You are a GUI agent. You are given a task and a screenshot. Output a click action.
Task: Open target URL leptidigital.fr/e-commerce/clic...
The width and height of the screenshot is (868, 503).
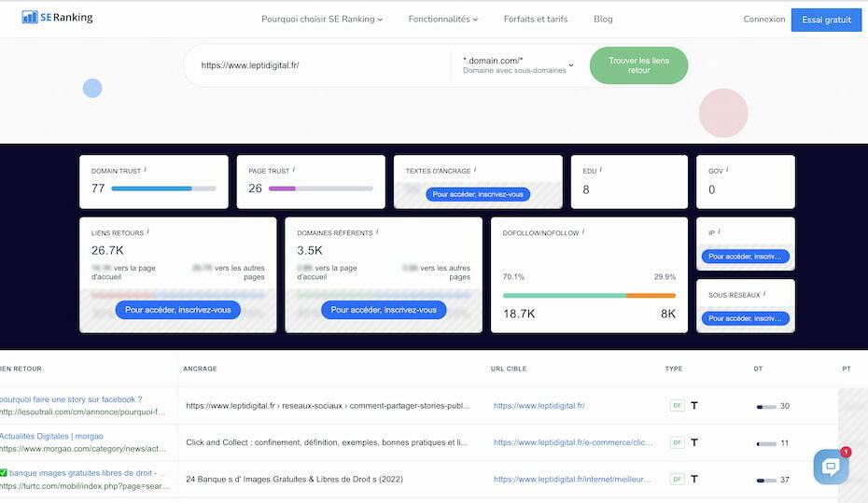[573, 442]
